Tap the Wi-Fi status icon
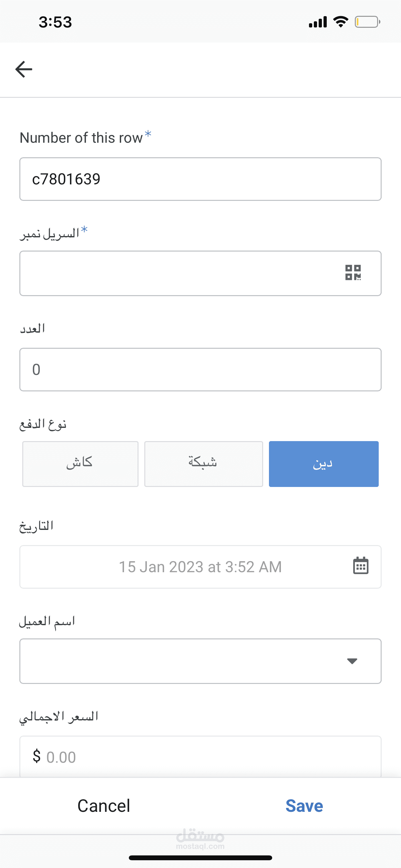 pyautogui.click(x=340, y=22)
